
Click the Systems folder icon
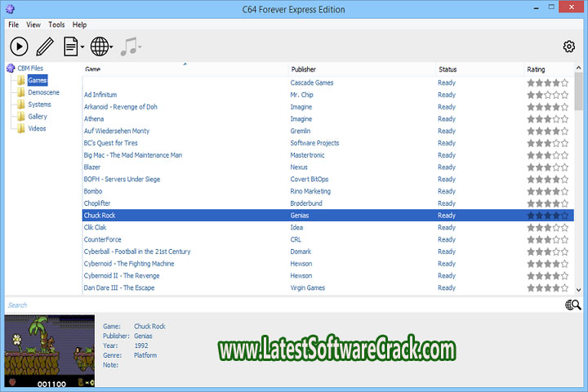point(21,105)
